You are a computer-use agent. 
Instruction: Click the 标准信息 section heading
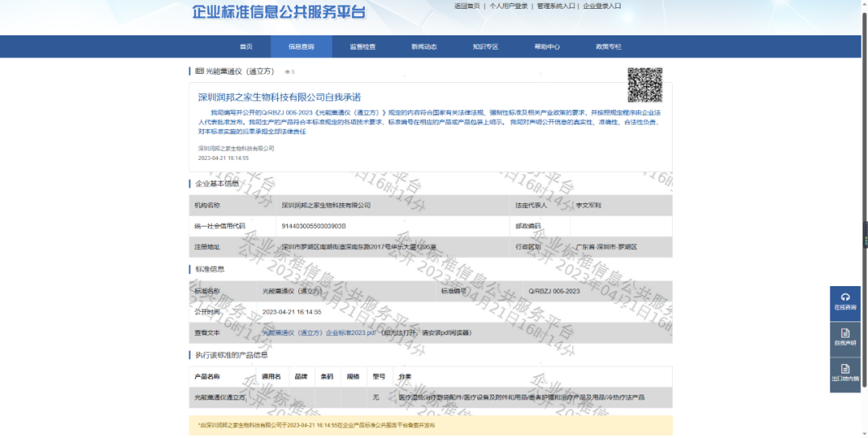(209, 269)
